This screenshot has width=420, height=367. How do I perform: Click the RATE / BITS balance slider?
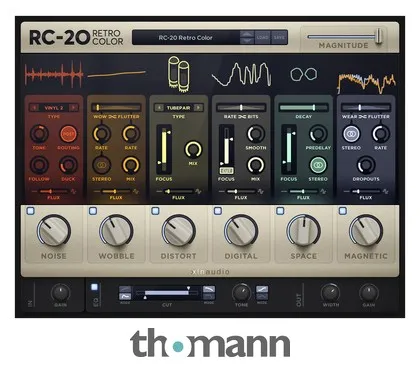241,108
